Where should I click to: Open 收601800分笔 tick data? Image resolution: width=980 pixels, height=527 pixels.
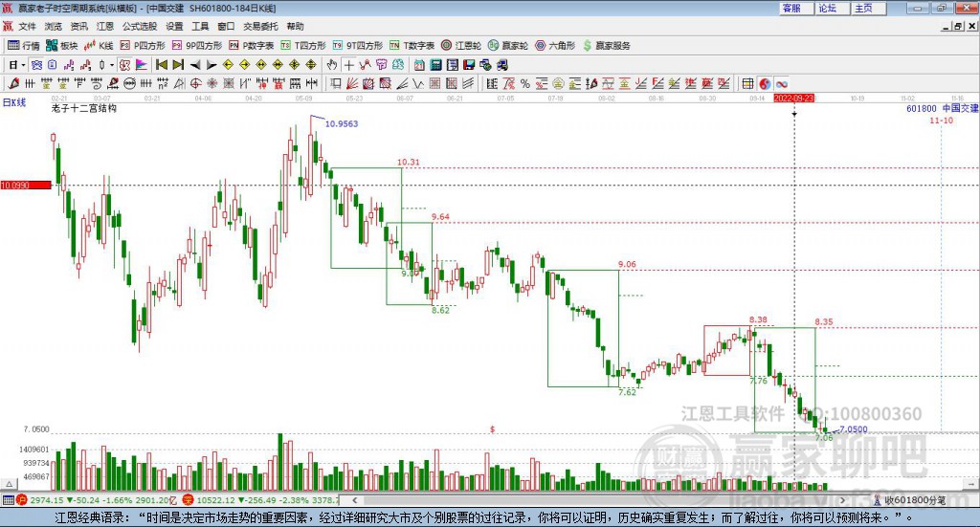(x=910, y=500)
